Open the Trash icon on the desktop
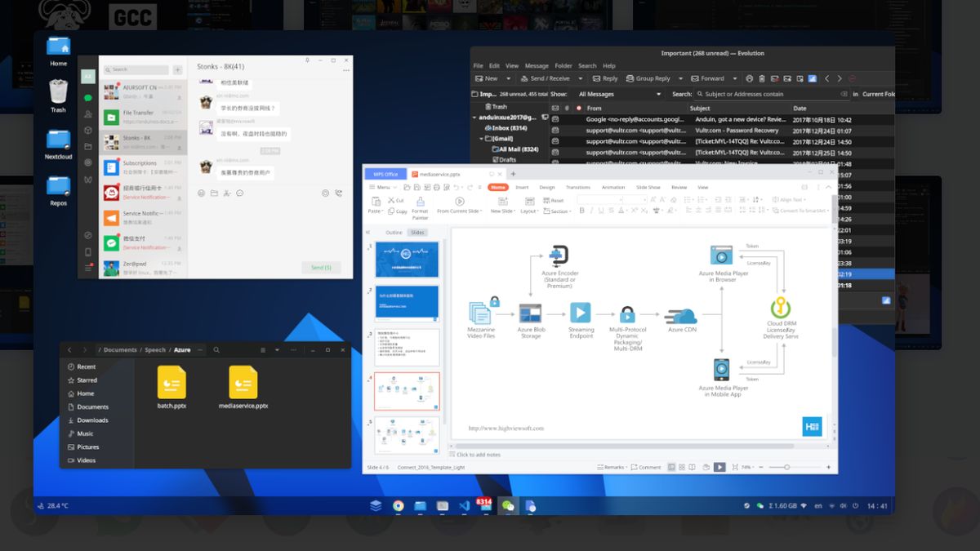The image size is (980, 551). click(x=58, y=91)
